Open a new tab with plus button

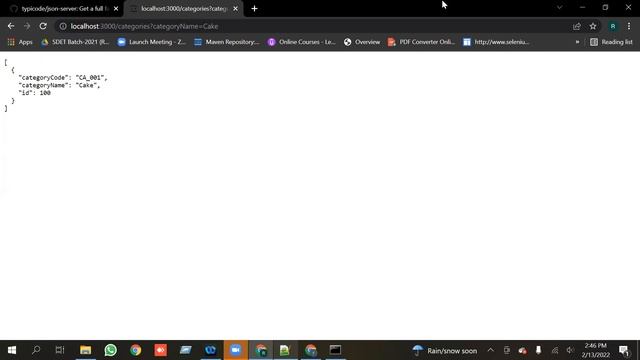[254, 9]
